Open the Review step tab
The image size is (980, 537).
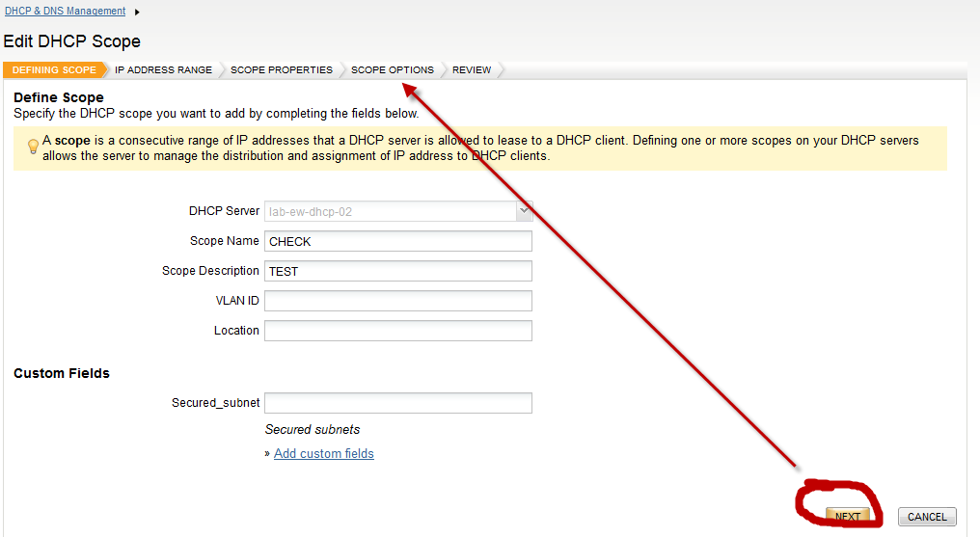[472, 70]
